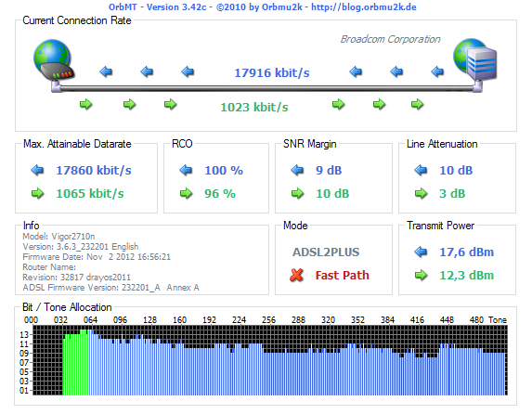Click green arrow next to 1065 kbit/s
The image size is (532, 414).
(37, 193)
